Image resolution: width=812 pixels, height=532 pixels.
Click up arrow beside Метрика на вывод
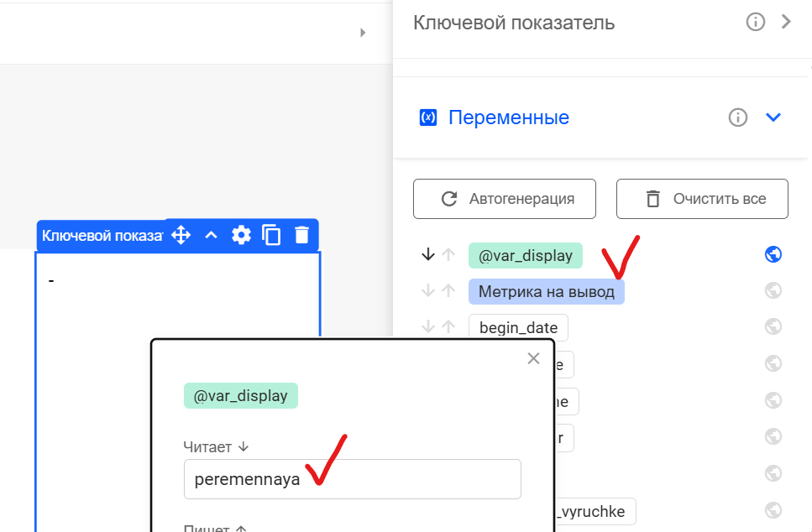(x=448, y=291)
